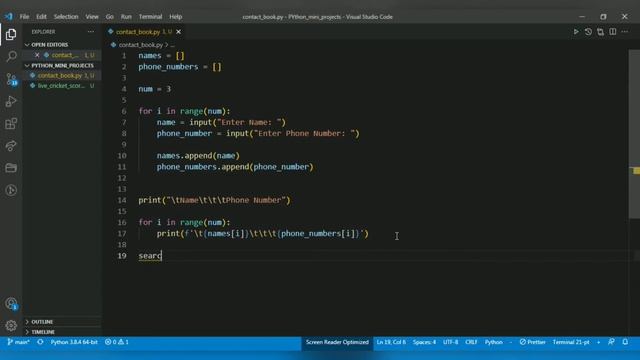
Task: Click Terminal 21-pt status item
Action: (571, 342)
